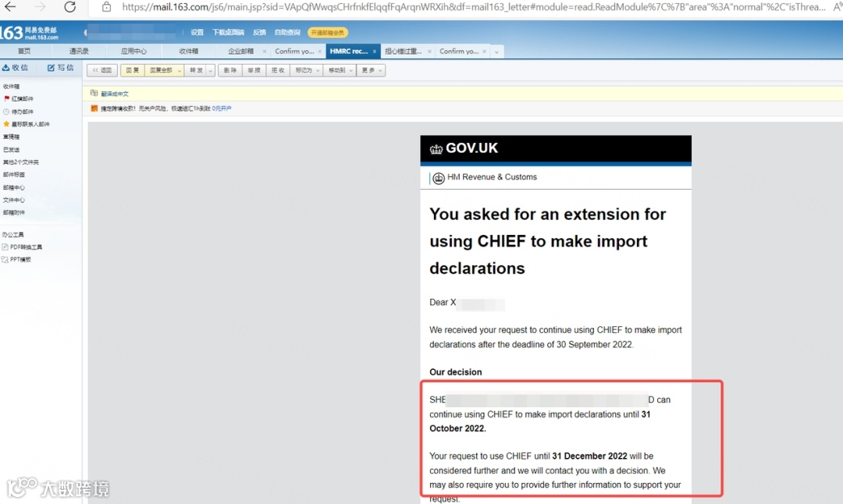Click the orange promo icon in ad bar
The height and width of the screenshot is (504, 843).
pos(94,108)
